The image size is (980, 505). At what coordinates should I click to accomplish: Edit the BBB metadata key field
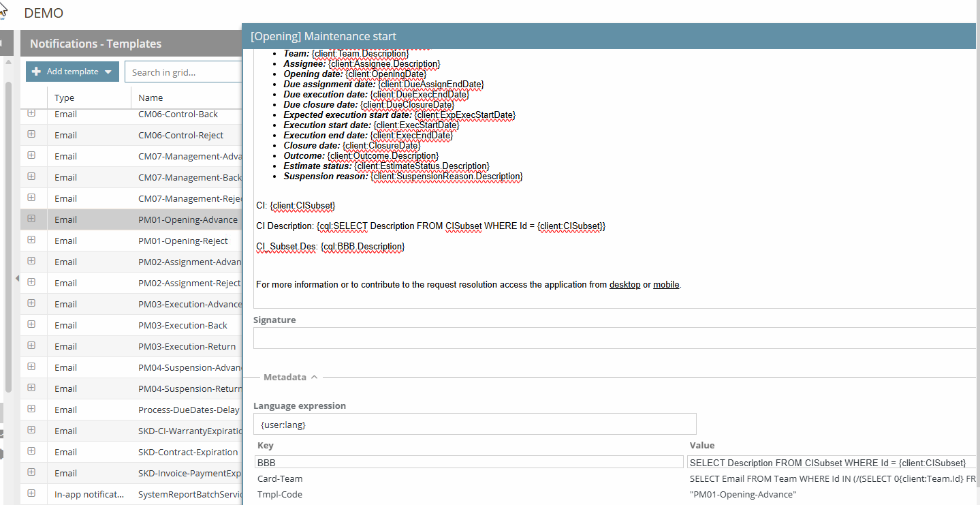tap(469, 462)
